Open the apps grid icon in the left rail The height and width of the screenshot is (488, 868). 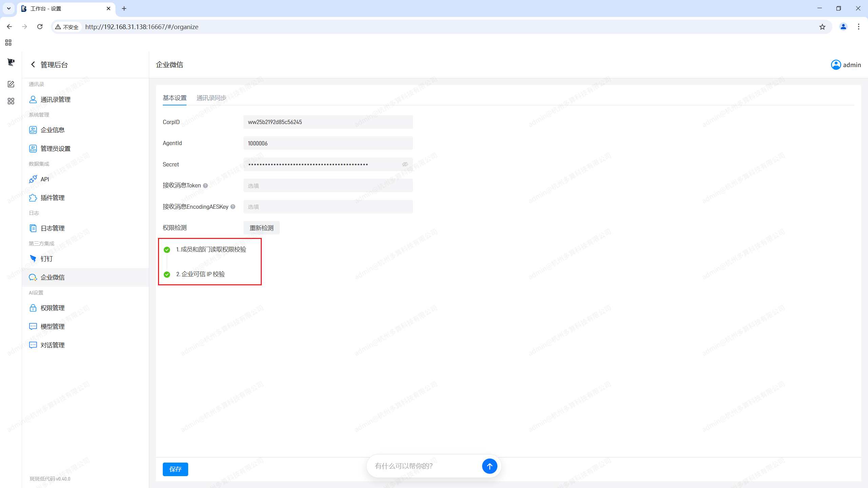11,101
